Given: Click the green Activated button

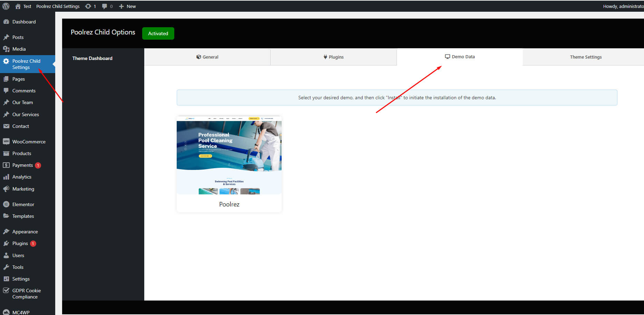Looking at the screenshot, I should tap(158, 33).
